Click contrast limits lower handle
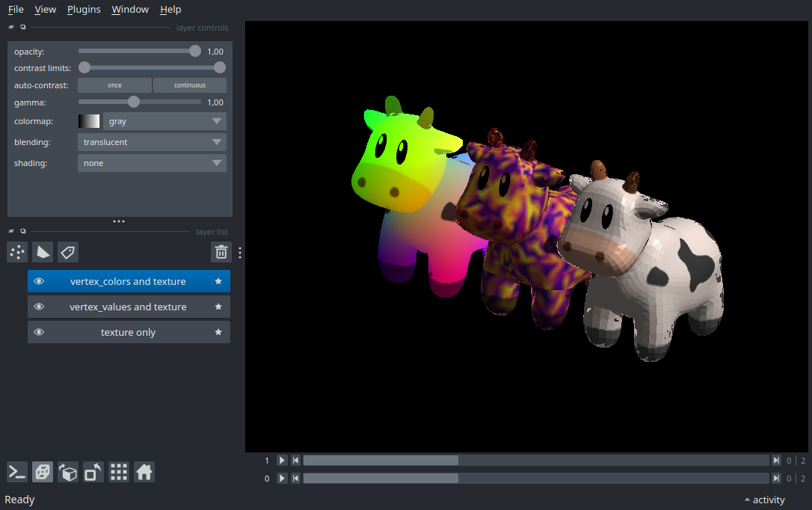This screenshot has height=510, width=812. 84,67
